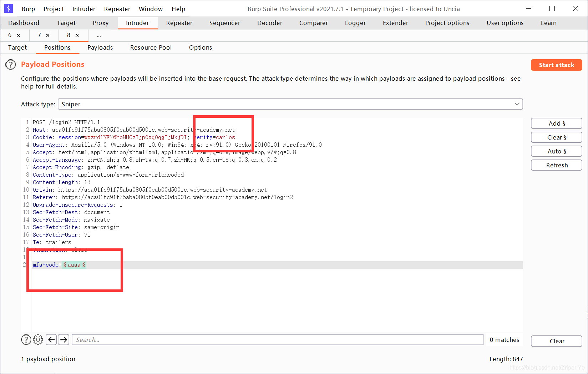The width and height of the screenshot is (588, 374).
Task: Select Intruder attack tab 7
Action: (39, 35)
